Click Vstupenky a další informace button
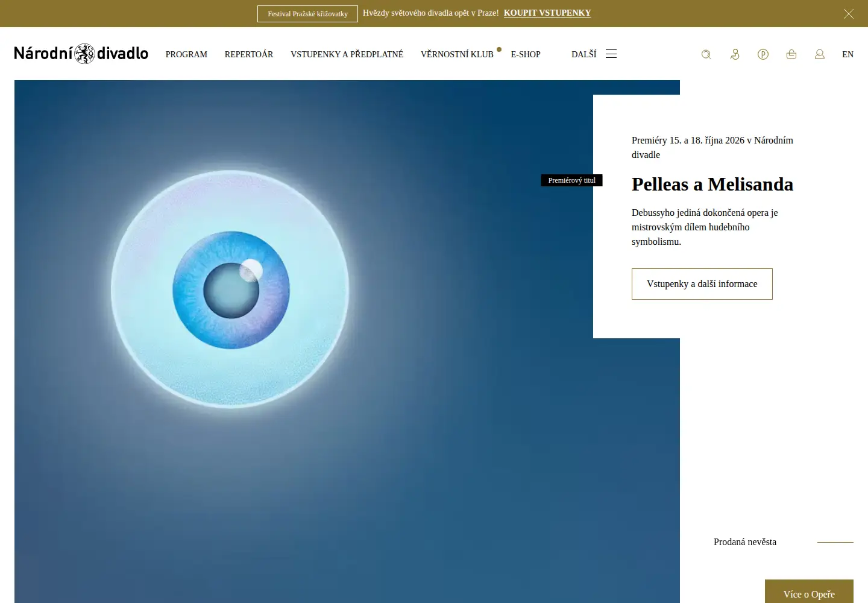The width and height of the screenshot is (868, 603). (x=702, y=284)
